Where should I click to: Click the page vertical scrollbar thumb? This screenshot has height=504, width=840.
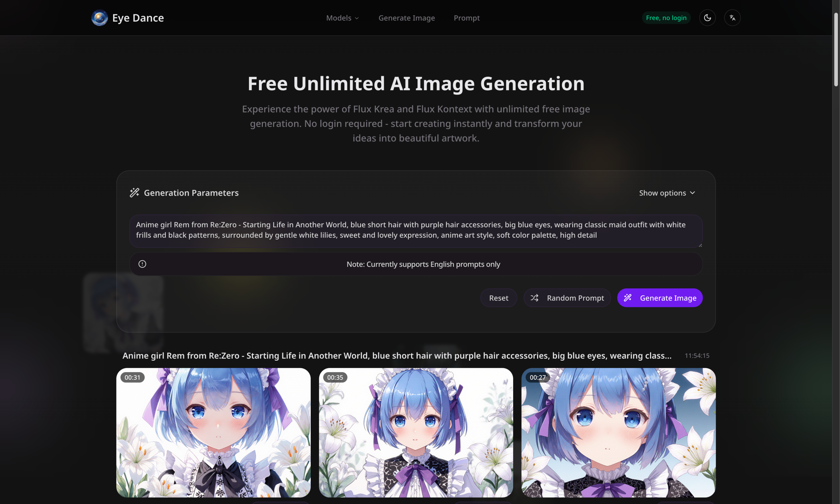836,50
